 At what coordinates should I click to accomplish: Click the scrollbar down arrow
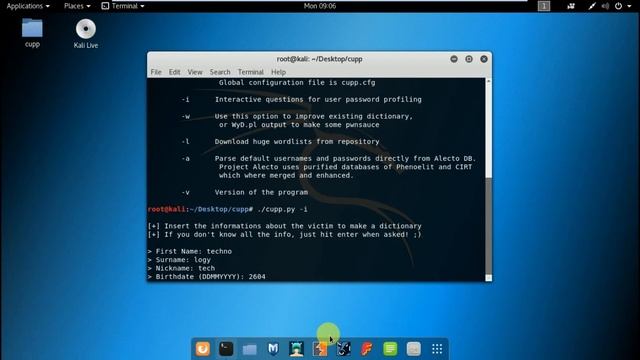(489, 278)
